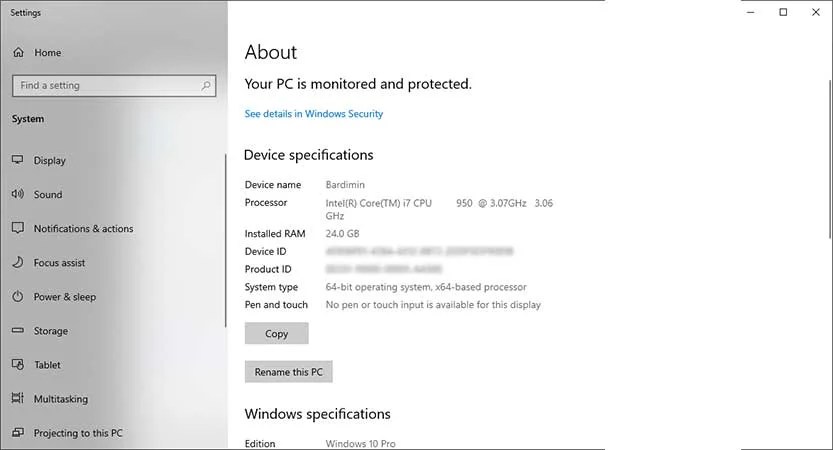Click the Projecting to this PC icon
The width and height of the screenshot is (833, 450).
pos(18,432)
